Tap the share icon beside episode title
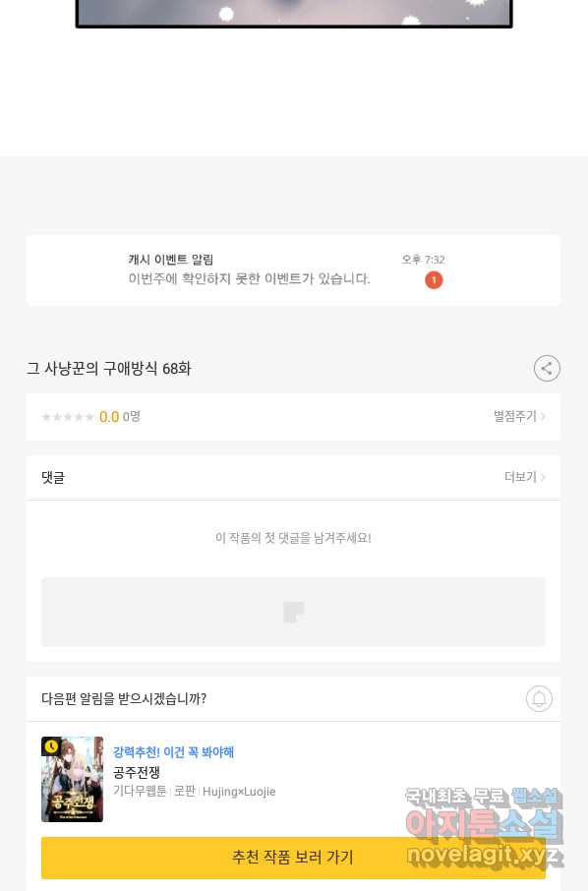The image size is (588, 891). coord(547,368)
